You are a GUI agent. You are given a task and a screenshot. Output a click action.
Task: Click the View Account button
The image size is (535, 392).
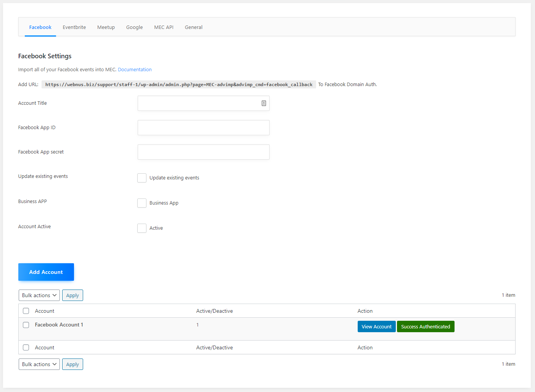377,326
